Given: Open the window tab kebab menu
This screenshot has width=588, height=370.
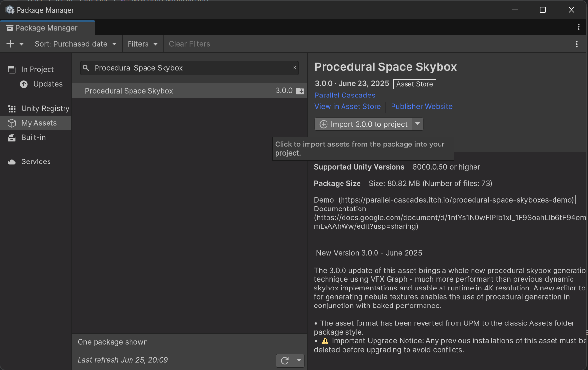Looking at the screenshot, I should (x=579, y=27).
